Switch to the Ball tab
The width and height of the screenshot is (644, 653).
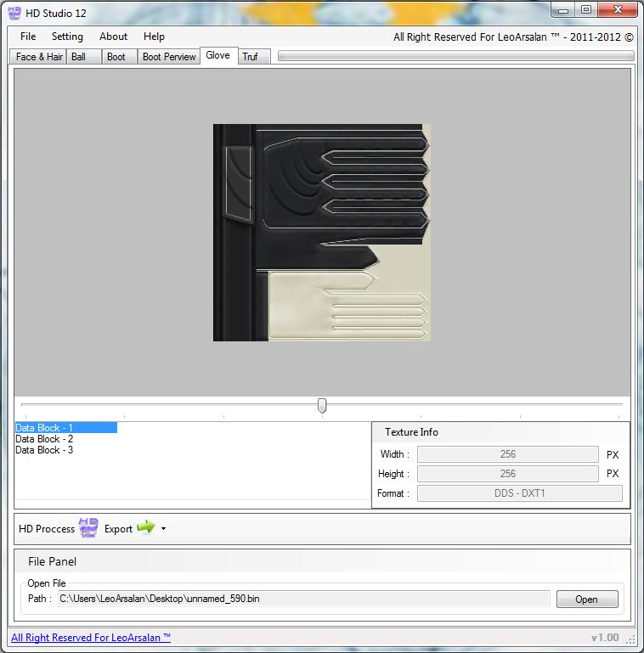pos(79,57)
